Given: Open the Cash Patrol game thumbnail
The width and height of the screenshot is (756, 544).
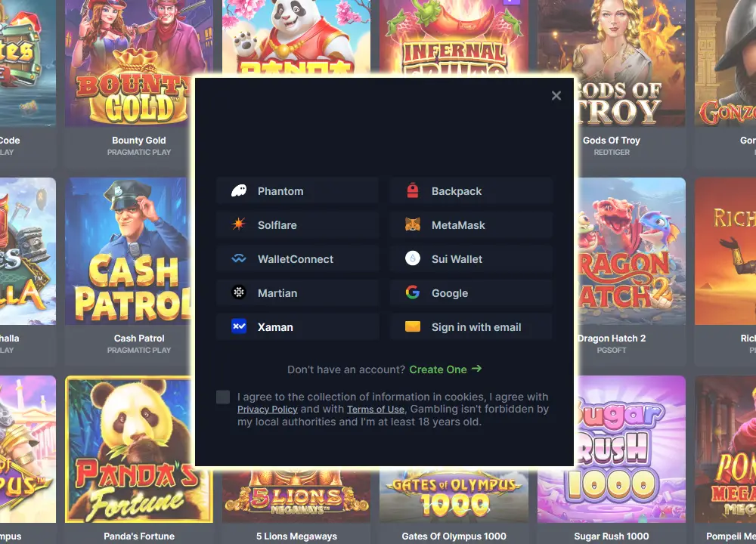Looking at the screenshot, I should (129, 251).
